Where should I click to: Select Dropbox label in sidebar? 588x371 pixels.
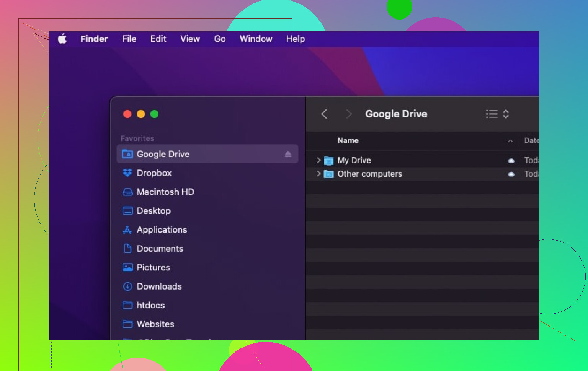point(154,173)
